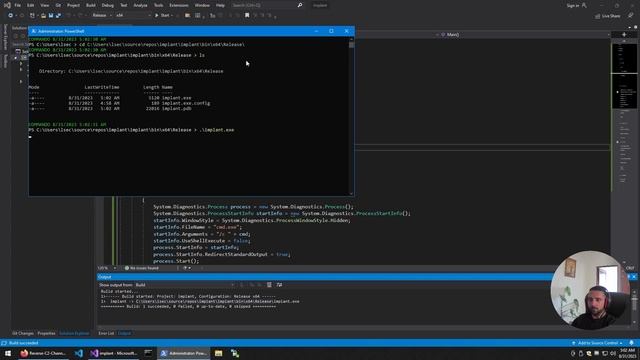Open the Project menu
The height and width of the screenshot is (360, 640).
[73, 5]
